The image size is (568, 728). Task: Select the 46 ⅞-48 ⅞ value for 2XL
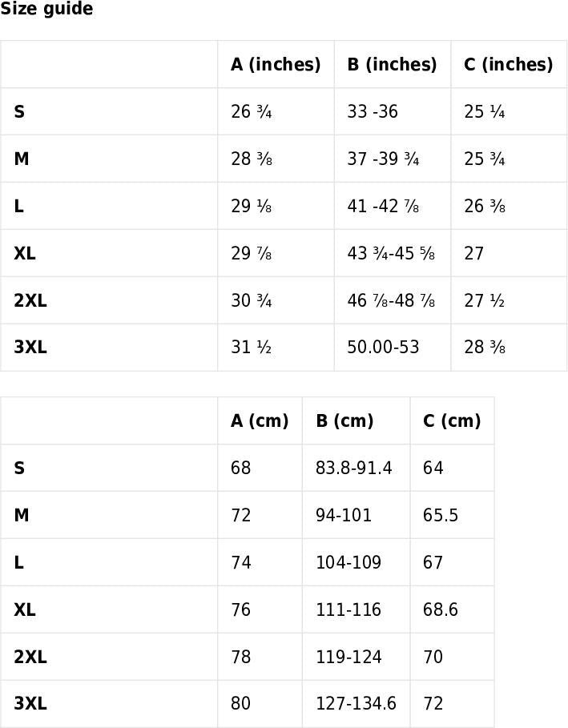pos(391,300)
